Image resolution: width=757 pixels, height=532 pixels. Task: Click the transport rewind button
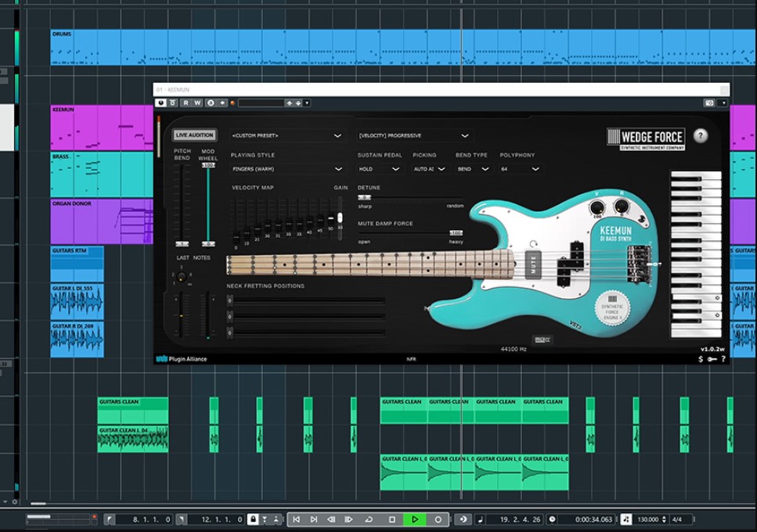(x=331, y=519)
